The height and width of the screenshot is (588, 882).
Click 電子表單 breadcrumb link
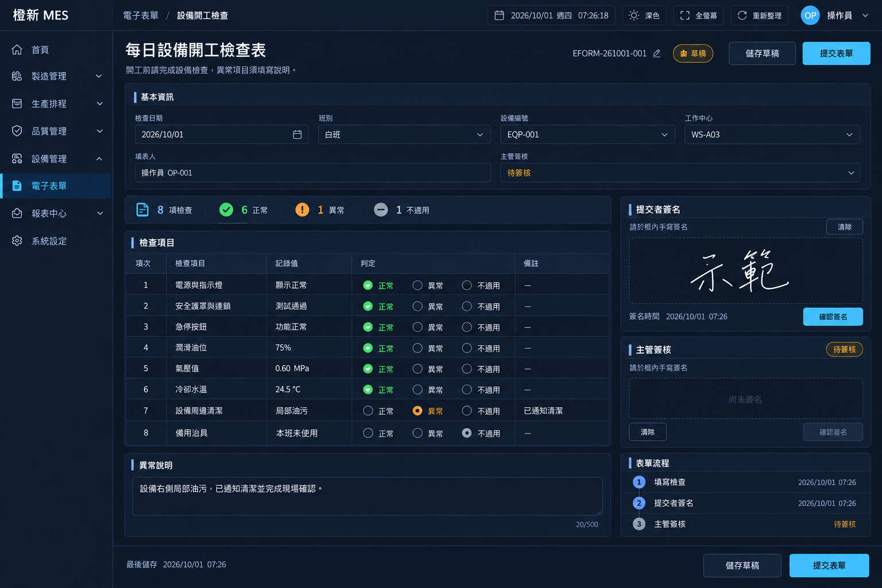(x=141, y=16)
